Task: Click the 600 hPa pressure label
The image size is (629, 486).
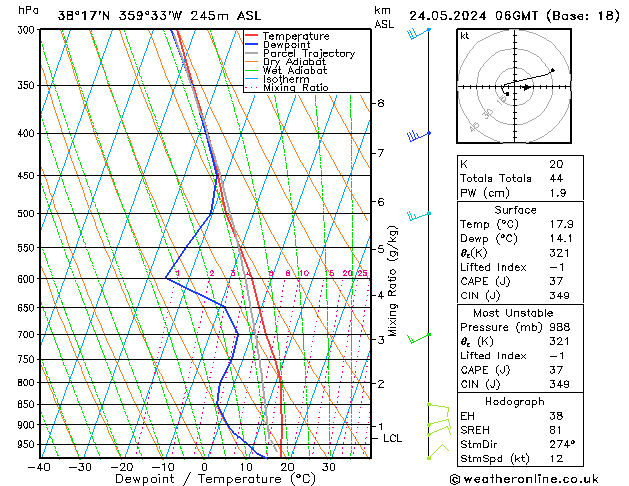Action: pyautogui.click(x=26, y=279)
